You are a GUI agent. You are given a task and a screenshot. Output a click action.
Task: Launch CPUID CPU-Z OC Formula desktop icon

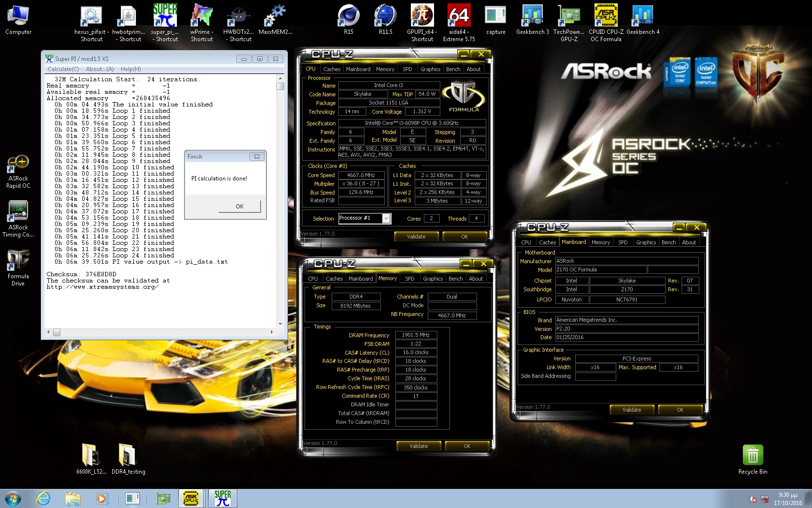(x=606, y=23)
